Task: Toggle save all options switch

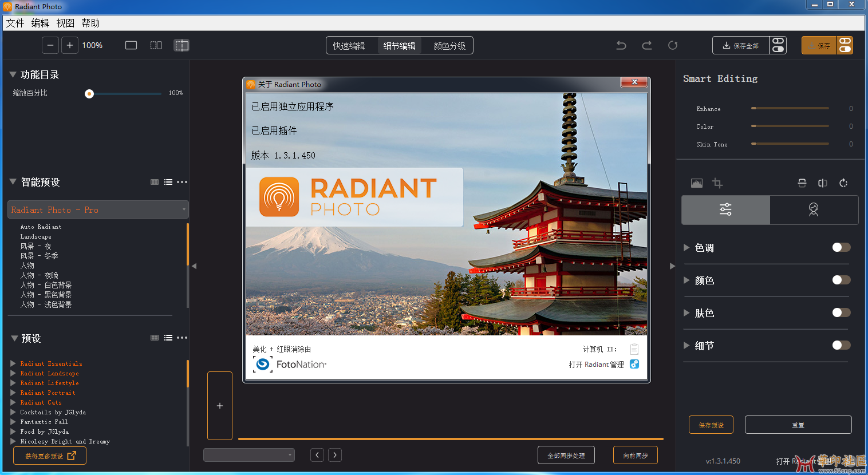Action: [778, 45]
